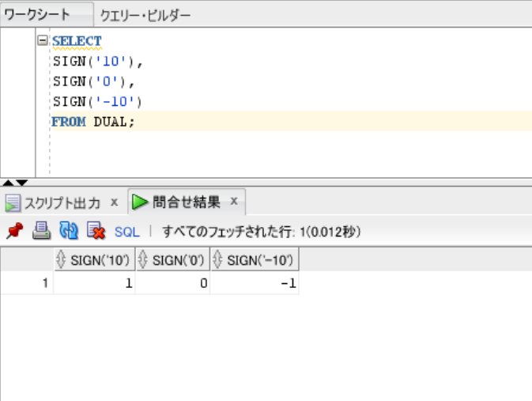Click the green query result tab icon
Image resolution: width=532 pixels, height=401 pixels.
140,202
